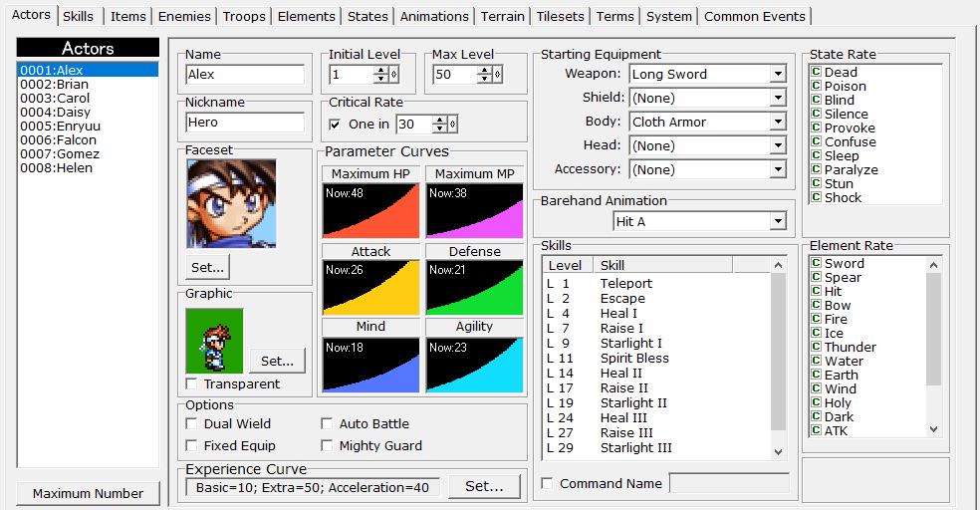Click the Nickname input field
The height and width of the screenshot is (510, 980).
click(245, 123)
